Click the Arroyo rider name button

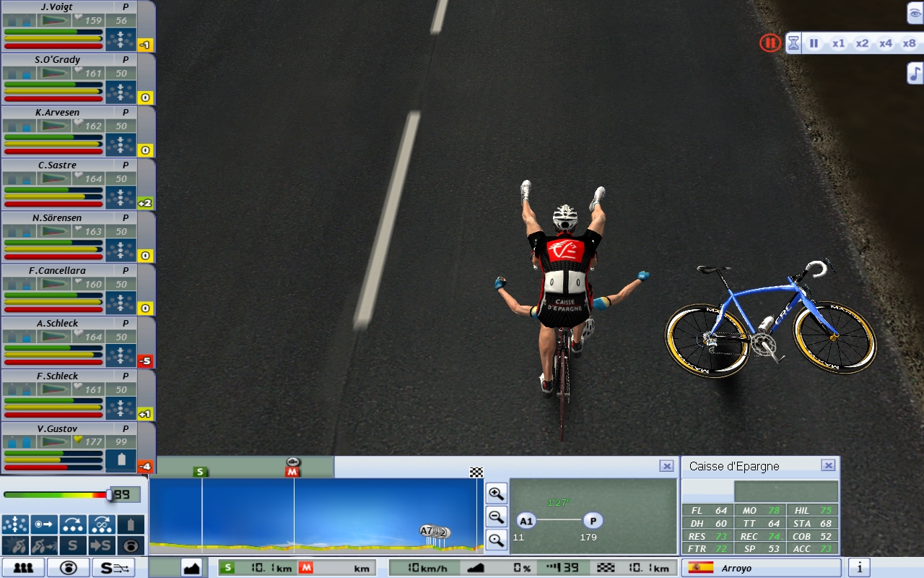click(x=762, y=568)
